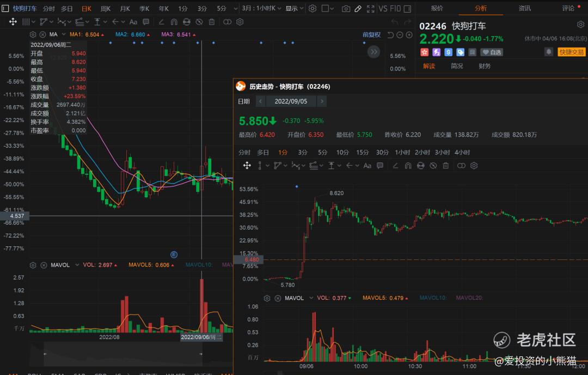Open the 评论 comments tab
Image resolution: width=588 pixels, height=375 pixels.
(568, 8)
